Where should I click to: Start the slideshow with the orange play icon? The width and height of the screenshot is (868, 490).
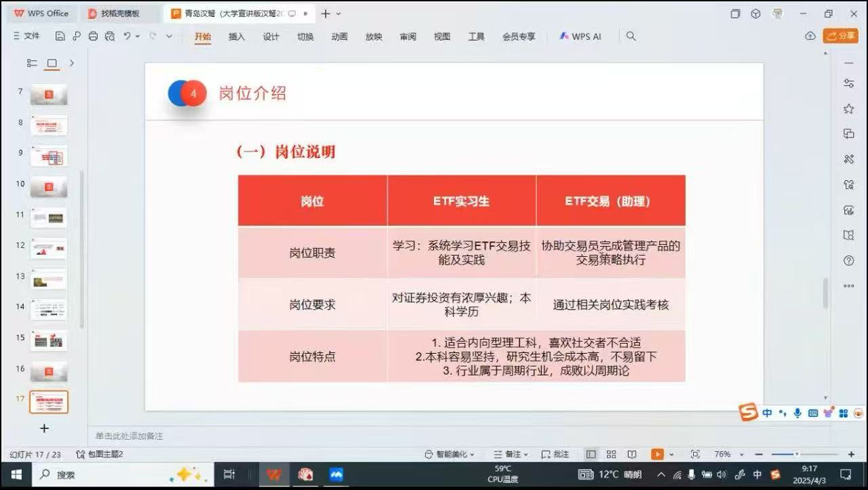656,454
